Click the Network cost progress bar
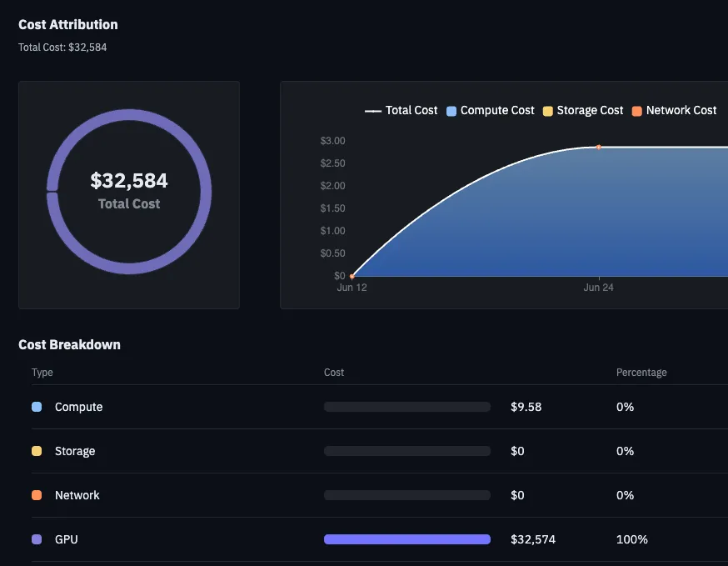Image resolution: width=728 pixels, height=566 pixels. (407, 495)
